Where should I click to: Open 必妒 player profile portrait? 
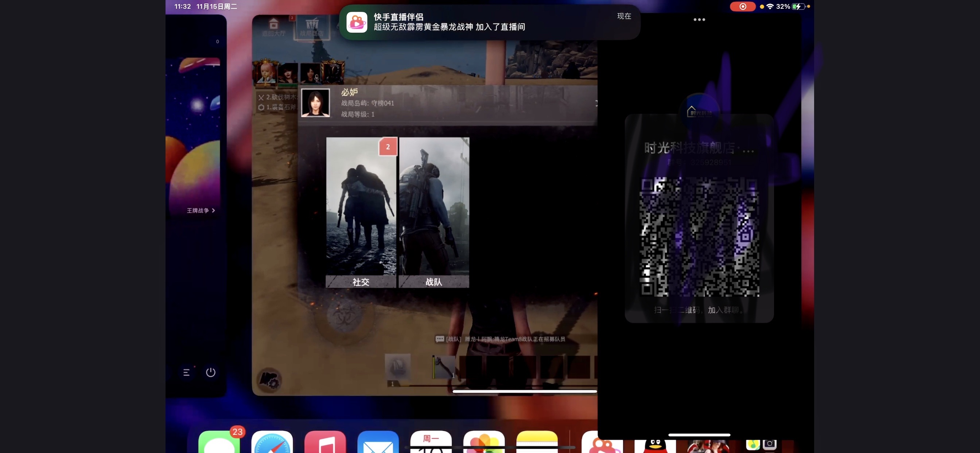click(315, 103)
